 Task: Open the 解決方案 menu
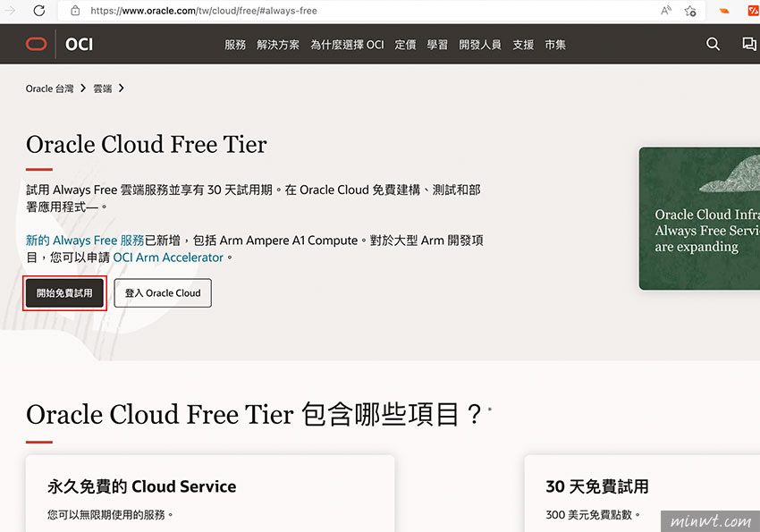pyautogui.click(x=278, y=45)
